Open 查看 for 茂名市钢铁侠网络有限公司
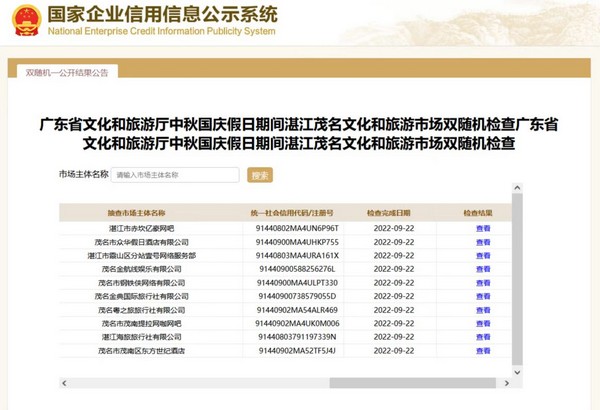This screenshot has width=600, height=410. click(x=483, y=283)
